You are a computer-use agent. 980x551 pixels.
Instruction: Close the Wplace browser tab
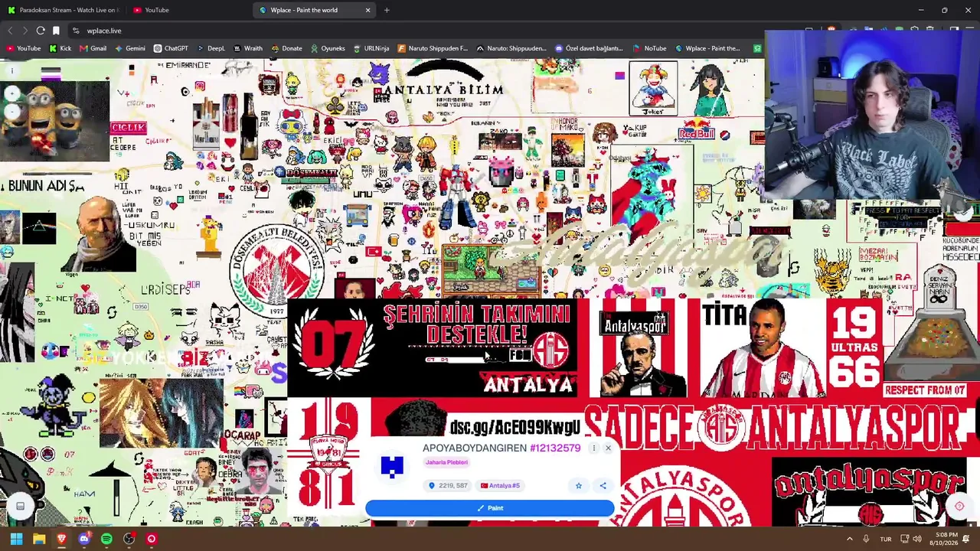(367, 10)
